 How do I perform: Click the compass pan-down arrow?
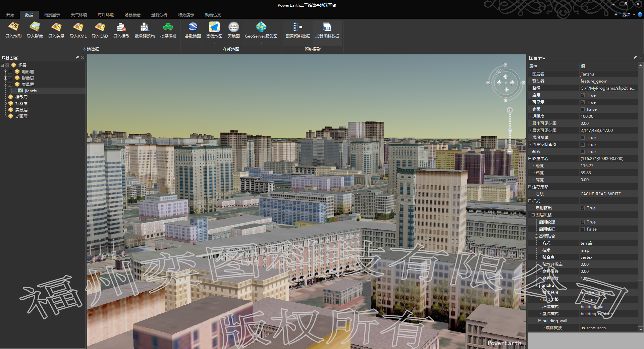click(506, 90)
